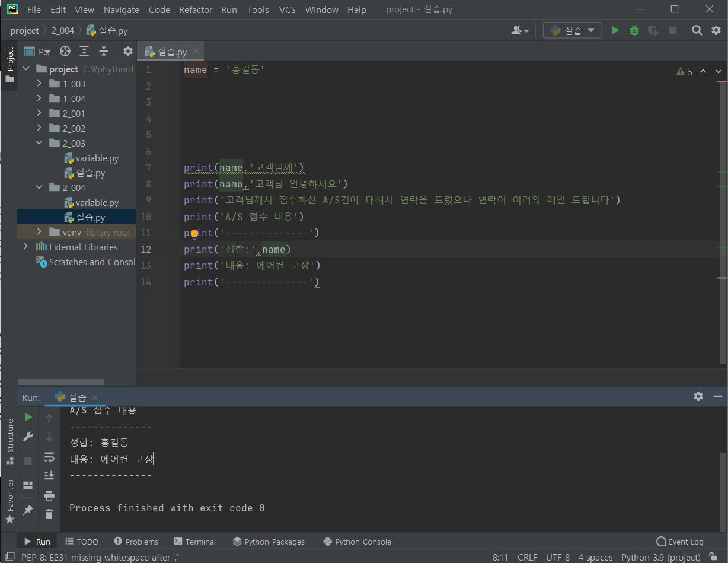Collapse all project tree items icon
Viewport: 728px width, 563px height.
[x=104, y=51]
